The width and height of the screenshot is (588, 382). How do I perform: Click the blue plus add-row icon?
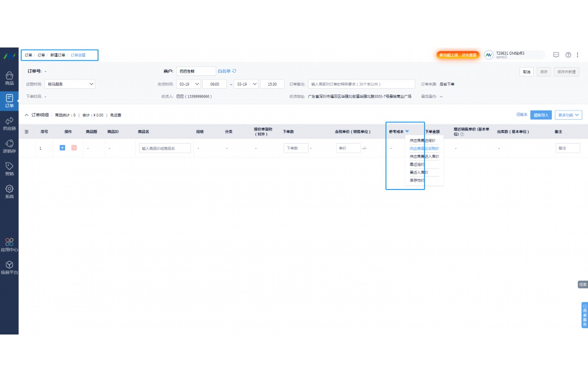point(62,148)
